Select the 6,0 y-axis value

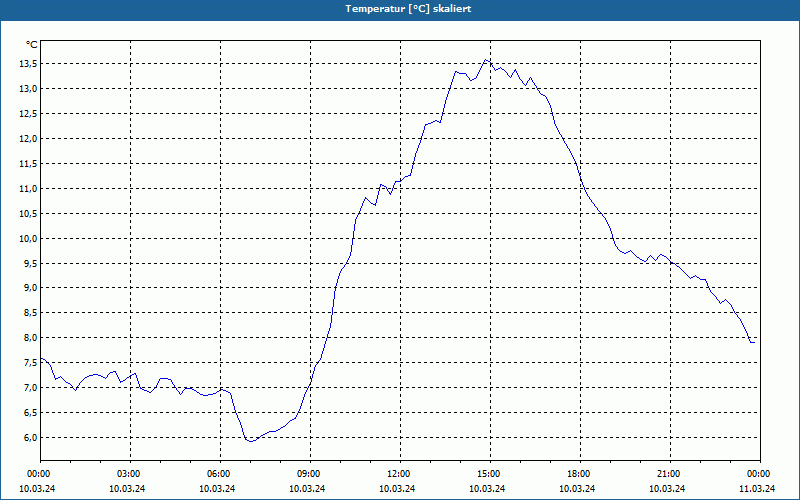point(31,438)
